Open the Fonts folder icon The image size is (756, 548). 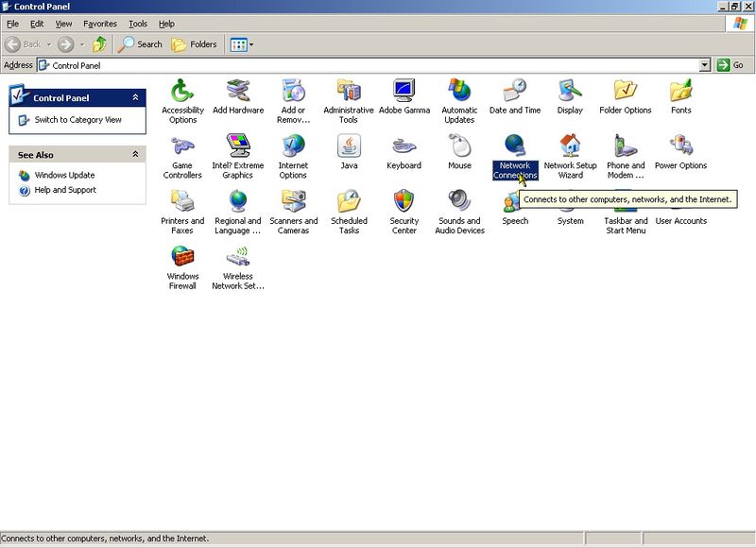(680, 91)
